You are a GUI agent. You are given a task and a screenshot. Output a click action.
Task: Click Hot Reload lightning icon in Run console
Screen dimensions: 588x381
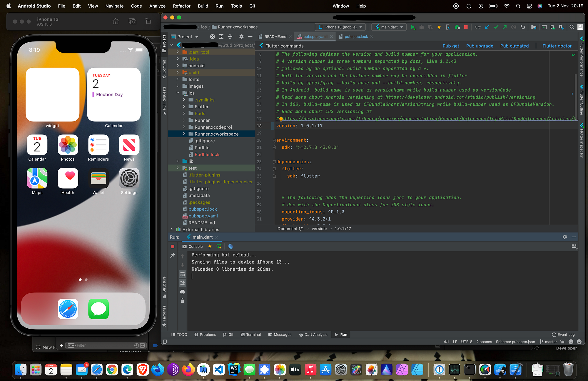coord(210,247)
